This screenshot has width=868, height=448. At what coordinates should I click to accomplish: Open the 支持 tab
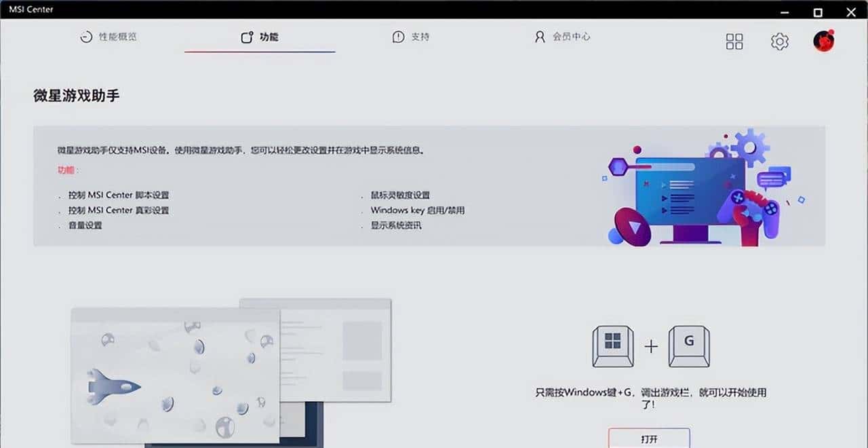click(x=410, y=37)
